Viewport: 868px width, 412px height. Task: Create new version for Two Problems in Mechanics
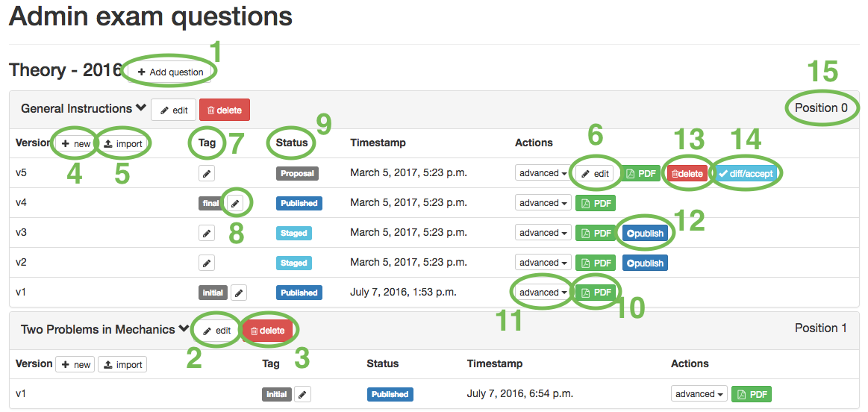[75, 364]
